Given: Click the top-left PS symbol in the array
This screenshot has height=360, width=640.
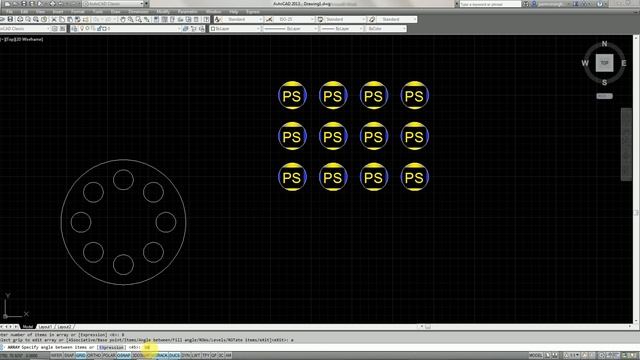Looking at the screenshot, I should pos(292,96).
